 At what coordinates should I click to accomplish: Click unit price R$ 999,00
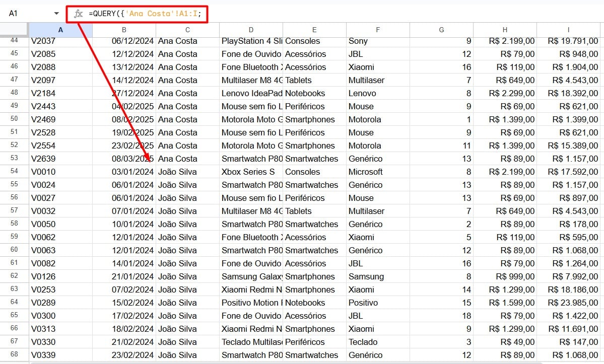(x=505, y=276)
